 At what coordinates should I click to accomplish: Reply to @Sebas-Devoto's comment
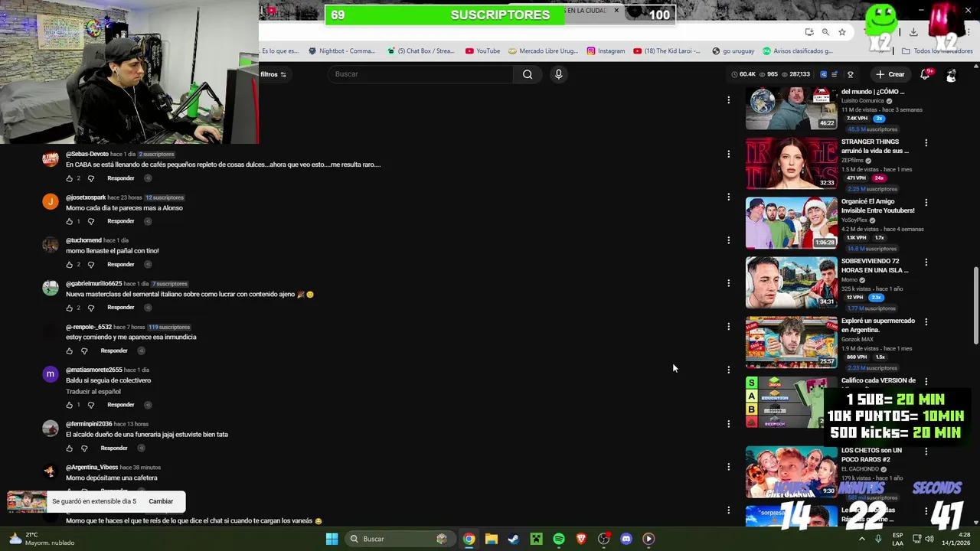120,178
